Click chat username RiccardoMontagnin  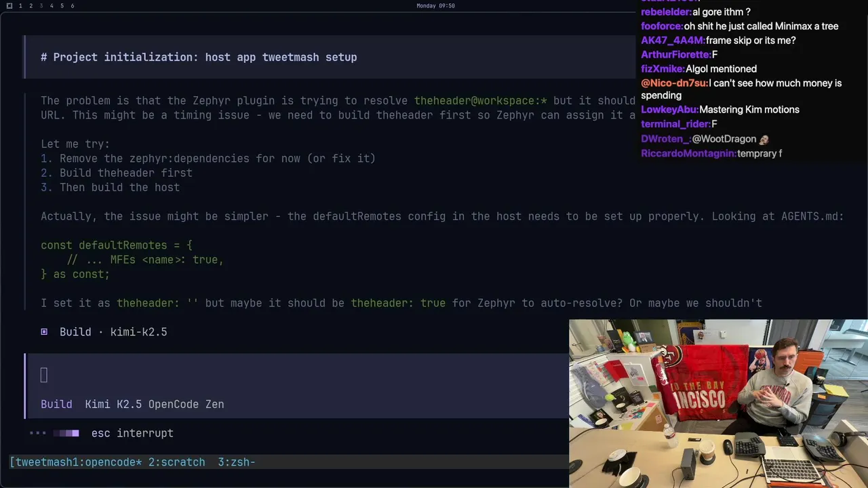click(x=689, y=154)
